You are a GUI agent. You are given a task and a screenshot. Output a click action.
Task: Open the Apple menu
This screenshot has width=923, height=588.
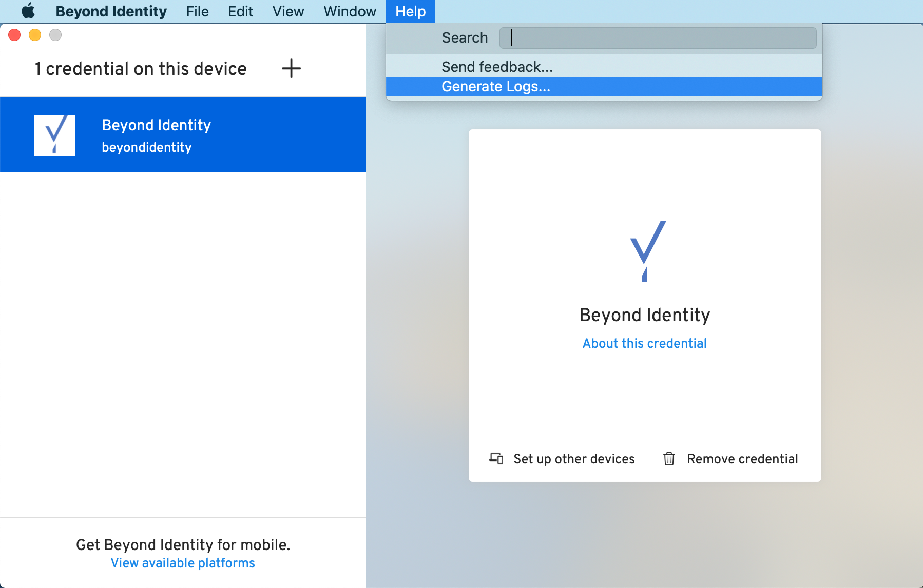(28, 11)
